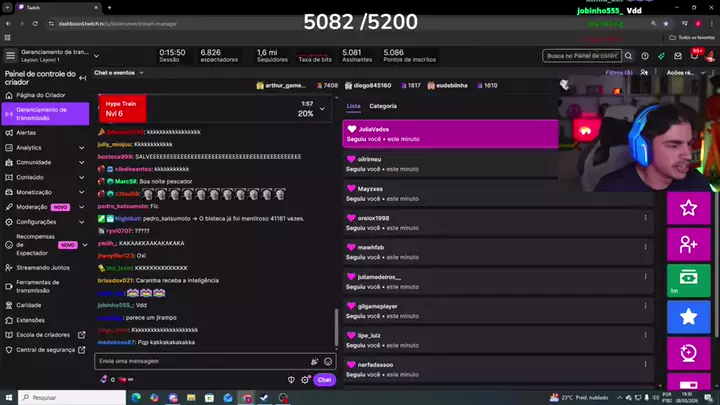Viewport: 720px width, 405px height.
Task: Click the shield moderation icon below chat
Action: [291, 380]
